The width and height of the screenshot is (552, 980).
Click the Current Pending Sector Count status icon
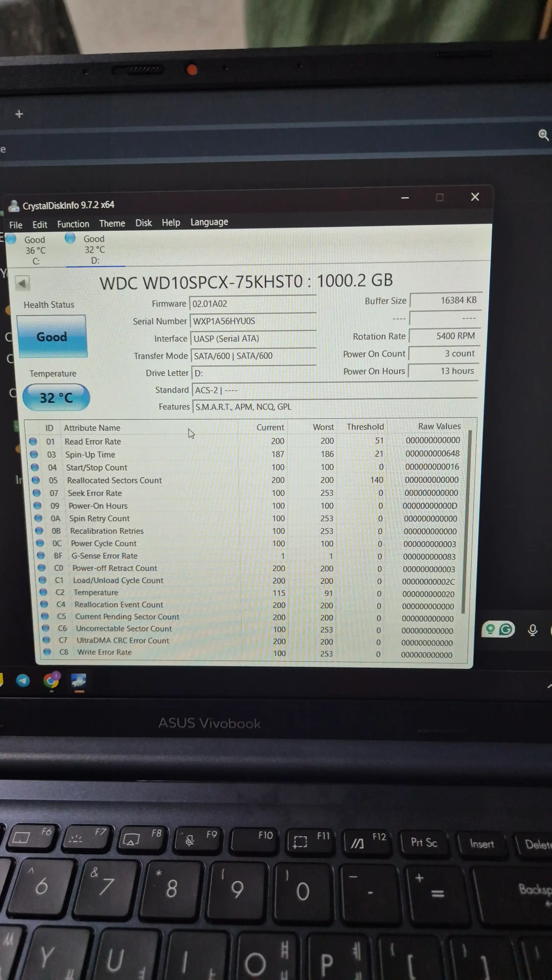[45, 616]
